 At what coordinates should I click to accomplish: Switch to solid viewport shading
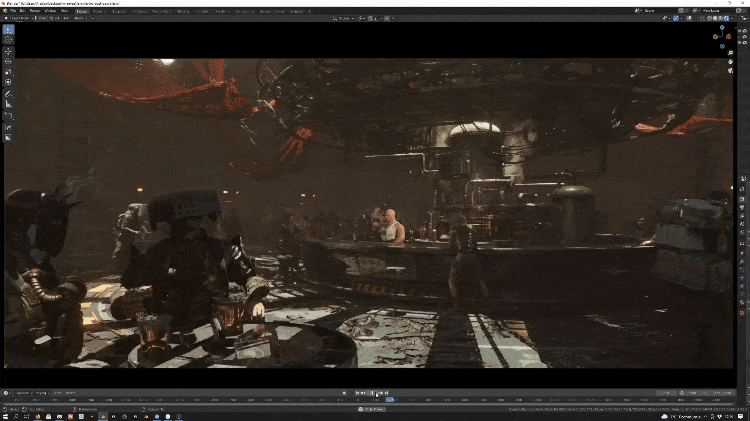pos(715,18)
